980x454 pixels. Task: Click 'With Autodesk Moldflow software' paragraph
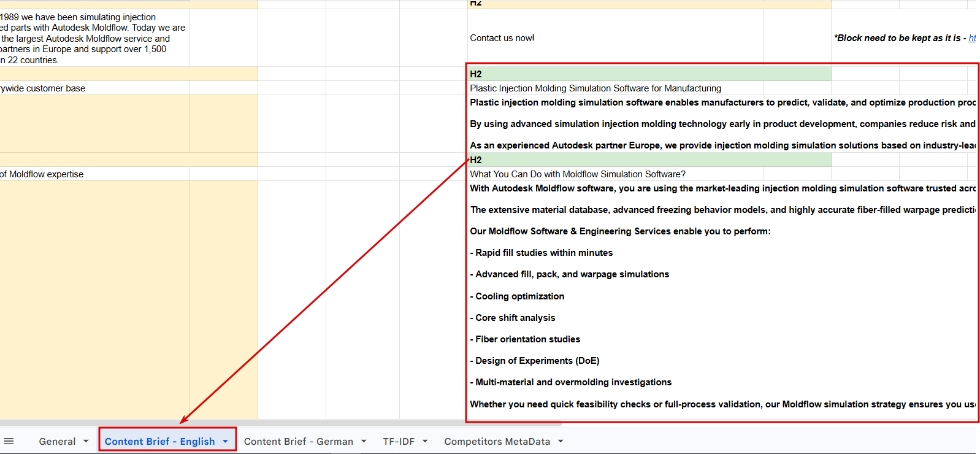(x=722, y=188)
